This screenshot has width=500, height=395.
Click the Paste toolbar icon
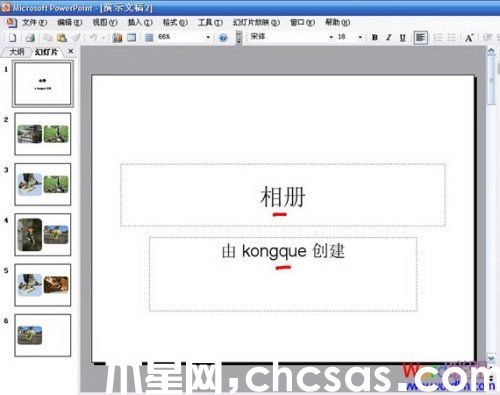[62, 37]
